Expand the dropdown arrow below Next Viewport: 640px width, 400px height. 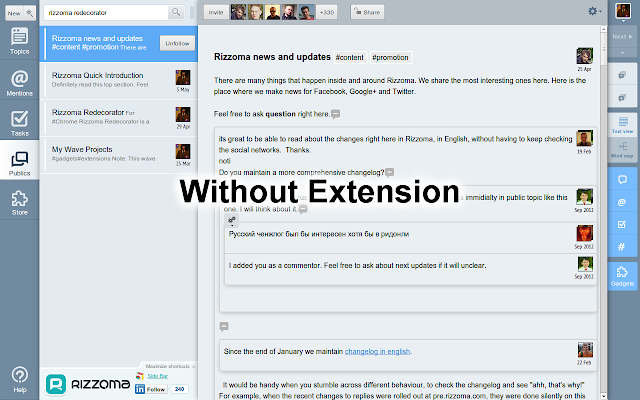[622, 52]
